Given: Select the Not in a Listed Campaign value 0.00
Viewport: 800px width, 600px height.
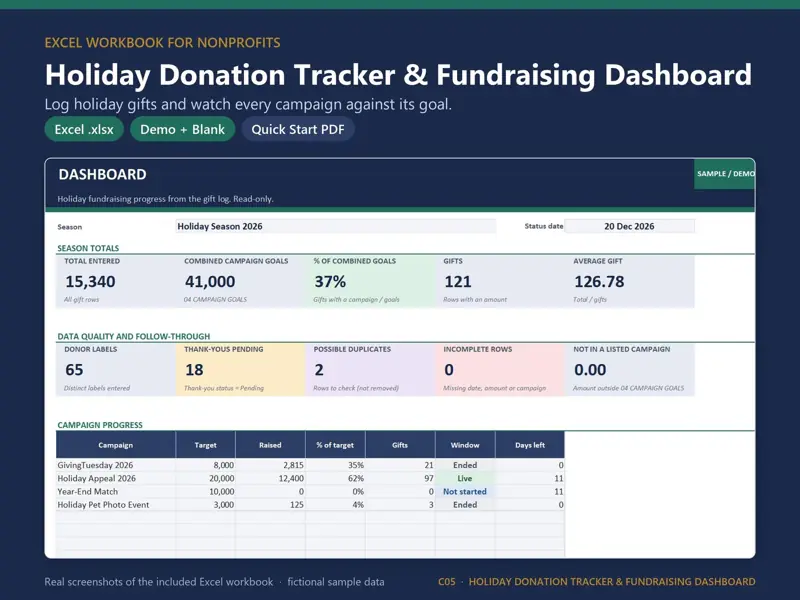Looking at the screenshot, I should pyautogui.click(x=590, y=370).
